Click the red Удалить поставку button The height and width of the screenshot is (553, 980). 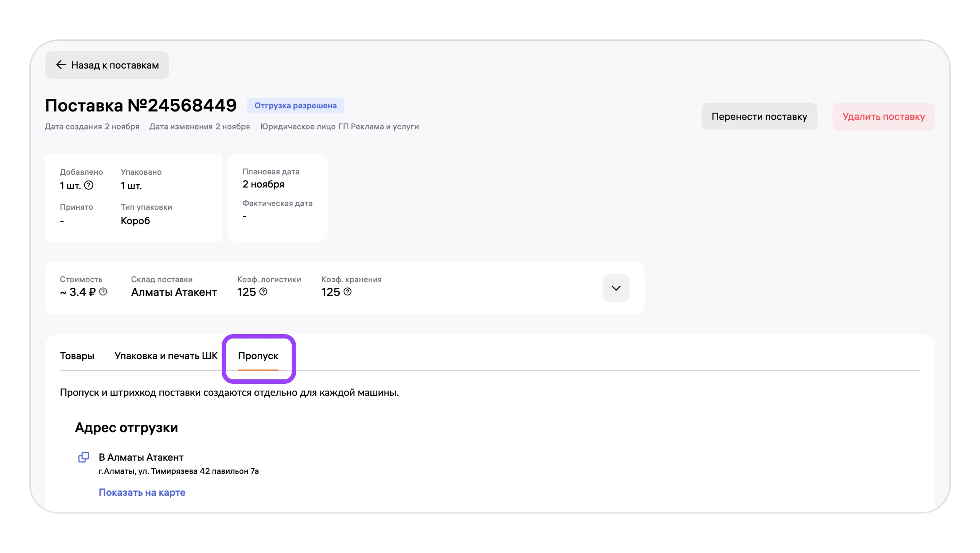click(x=883, y=116)
